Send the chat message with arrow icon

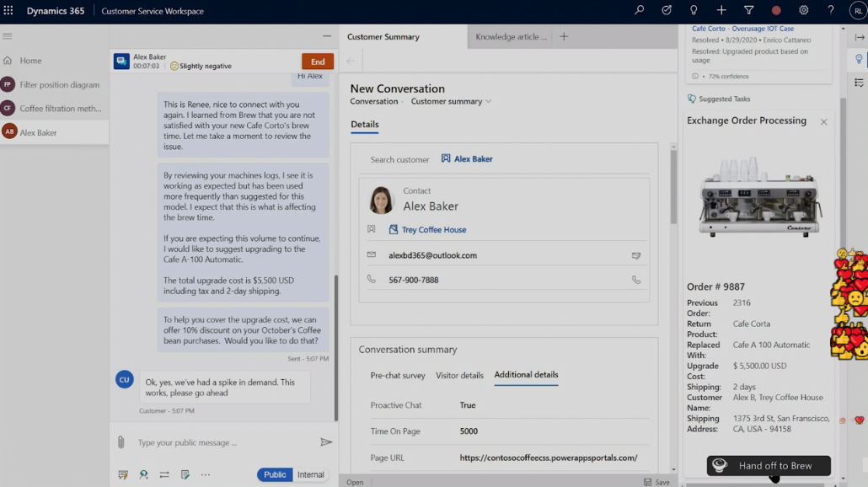click(x=326, y=442)
